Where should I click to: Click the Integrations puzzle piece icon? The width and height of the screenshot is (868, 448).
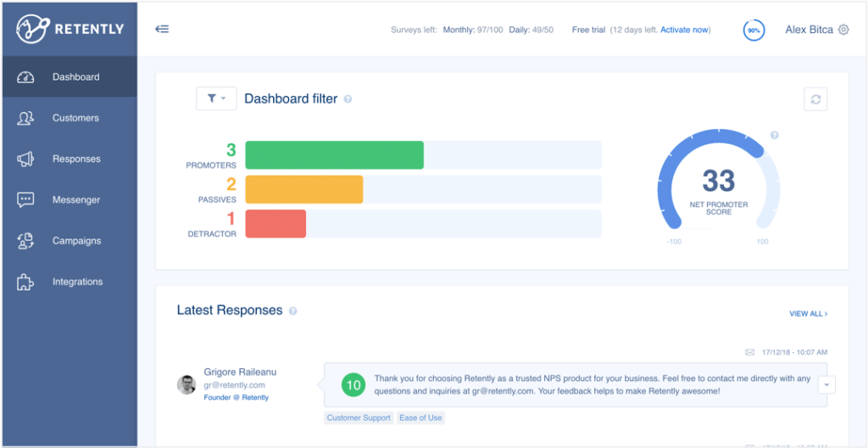[25, 283]
